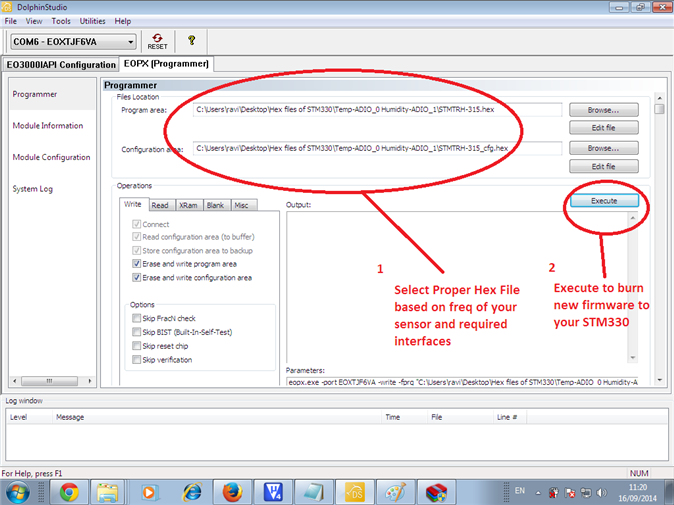Viewport: 674px width, 505px height.
Task: Enable Skip reset chip option
Action: [136, 346]
